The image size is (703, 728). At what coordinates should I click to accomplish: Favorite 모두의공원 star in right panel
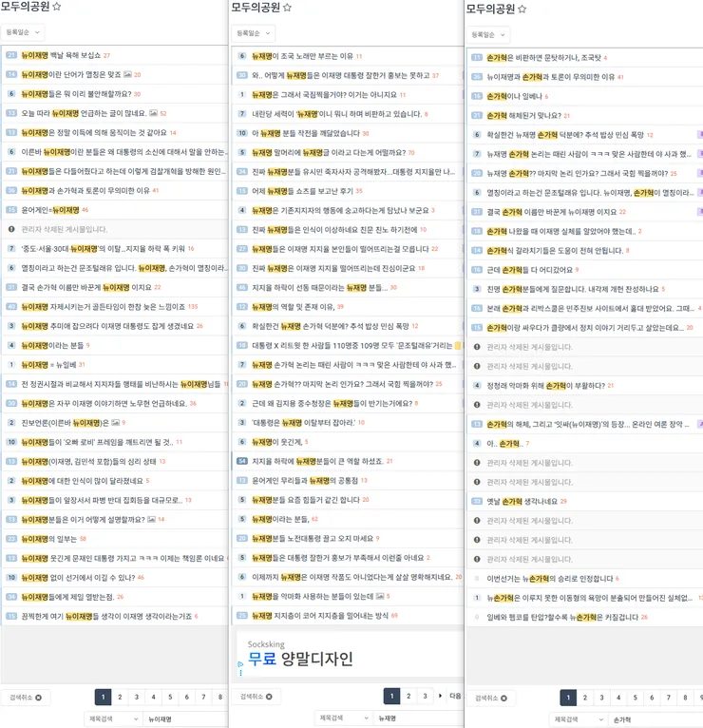click(522, 9)
